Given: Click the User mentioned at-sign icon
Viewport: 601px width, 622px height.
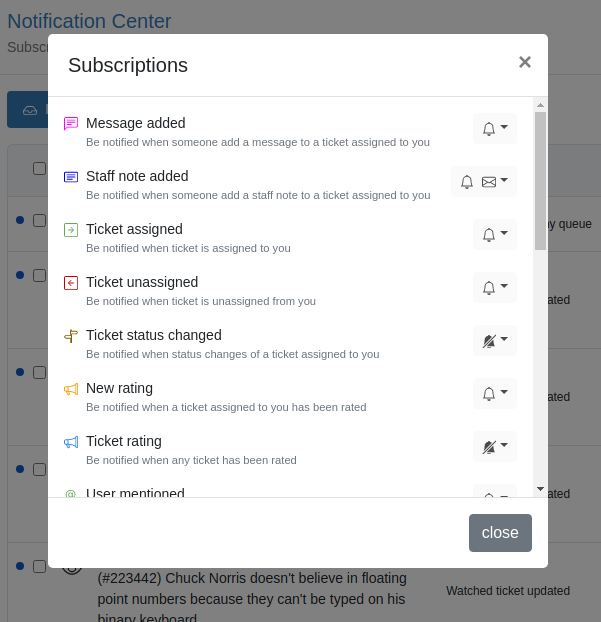Looking at the screenshot, I should 71,494.
